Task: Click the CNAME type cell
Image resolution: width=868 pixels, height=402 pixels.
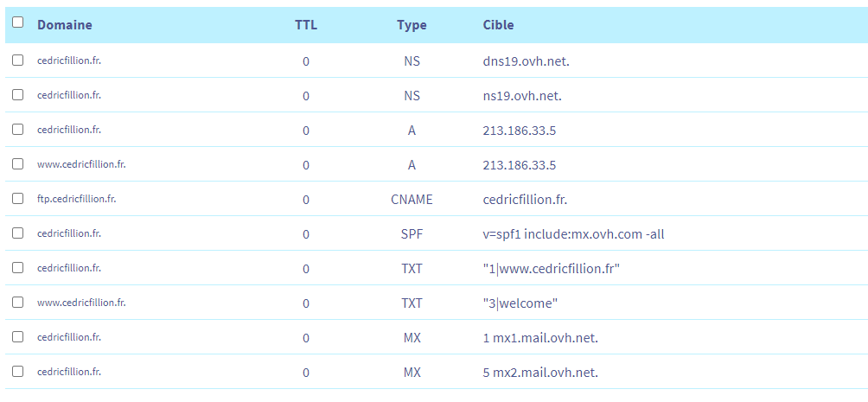Action: (x=412, y=200)
